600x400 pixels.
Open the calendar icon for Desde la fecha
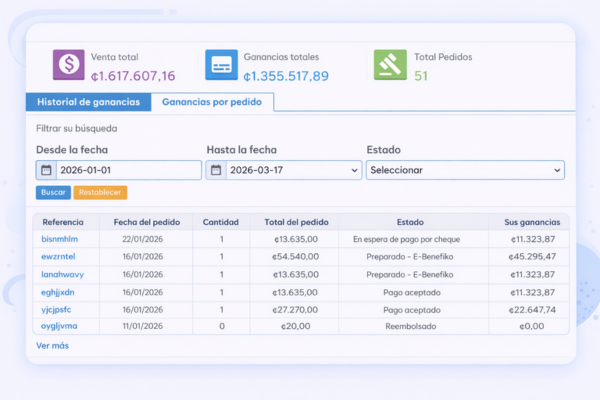[x=46, y=170]
